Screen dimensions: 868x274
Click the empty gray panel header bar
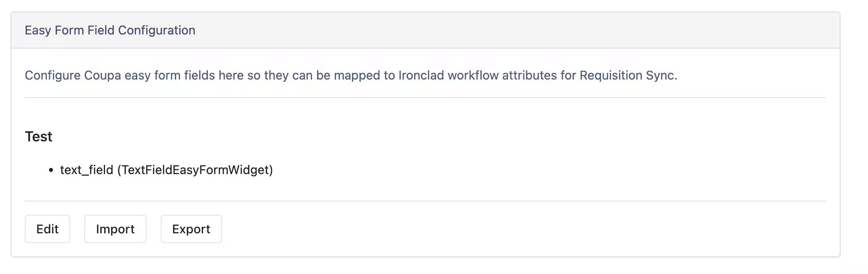[x=517, y=30]
